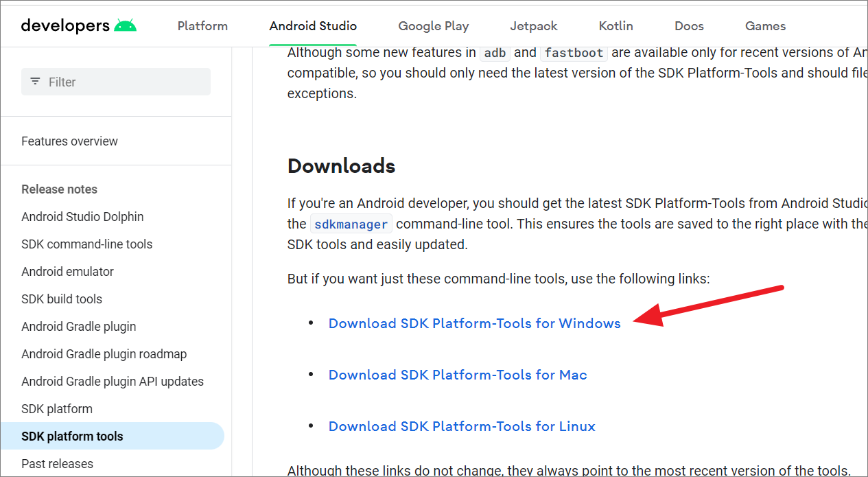Screen dimensions: 868x477
Task: Open Features overview in the sidebar
Action: coord(69,141)
